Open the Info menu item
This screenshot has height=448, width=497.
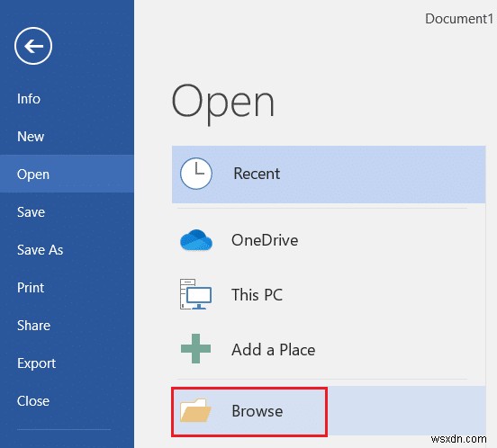[x=67, y=99]
